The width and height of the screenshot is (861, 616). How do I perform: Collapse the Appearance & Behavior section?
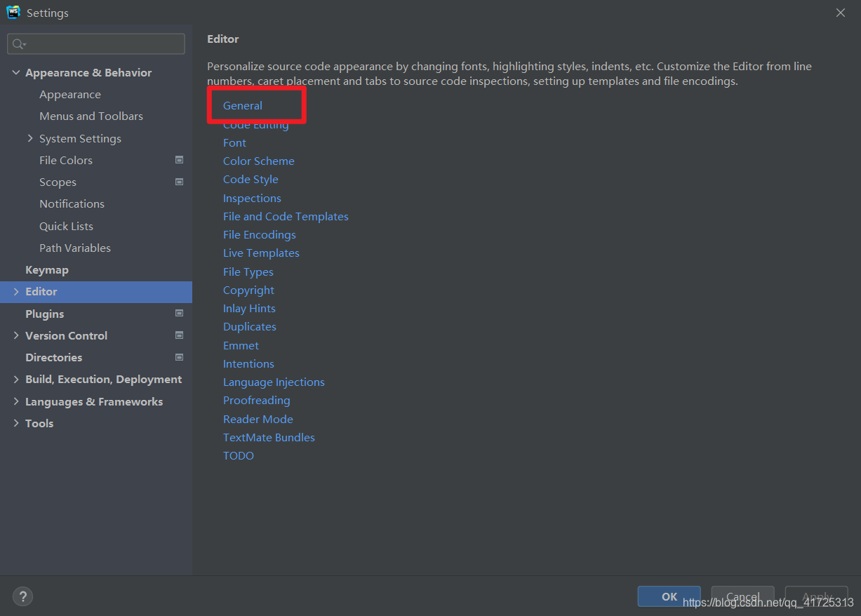click(x=16, y=73)
